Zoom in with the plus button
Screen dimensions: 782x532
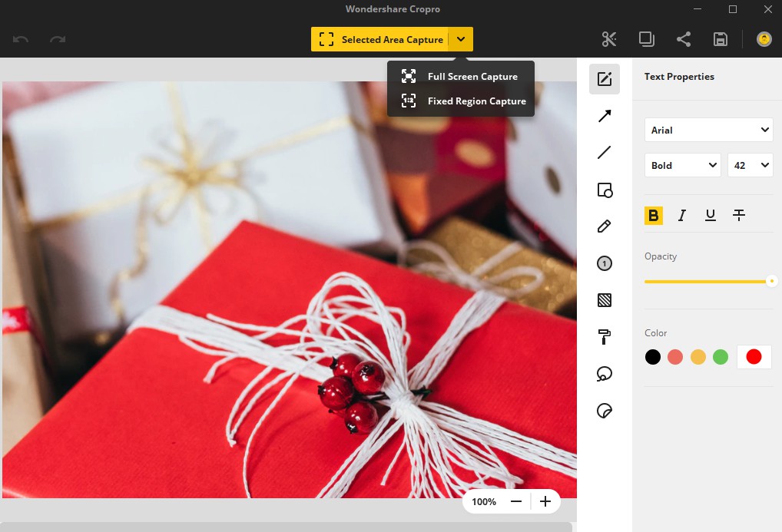[x=545, y=501]
